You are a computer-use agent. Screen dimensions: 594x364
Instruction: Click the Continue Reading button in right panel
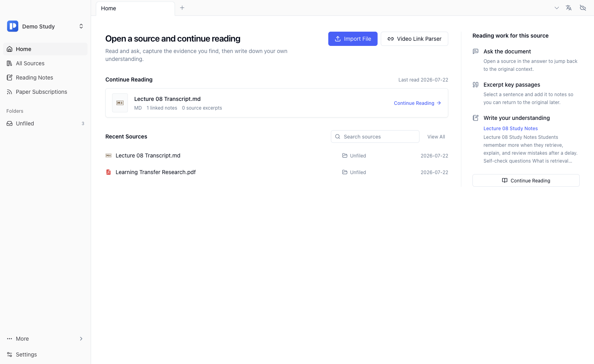[526, 180]
